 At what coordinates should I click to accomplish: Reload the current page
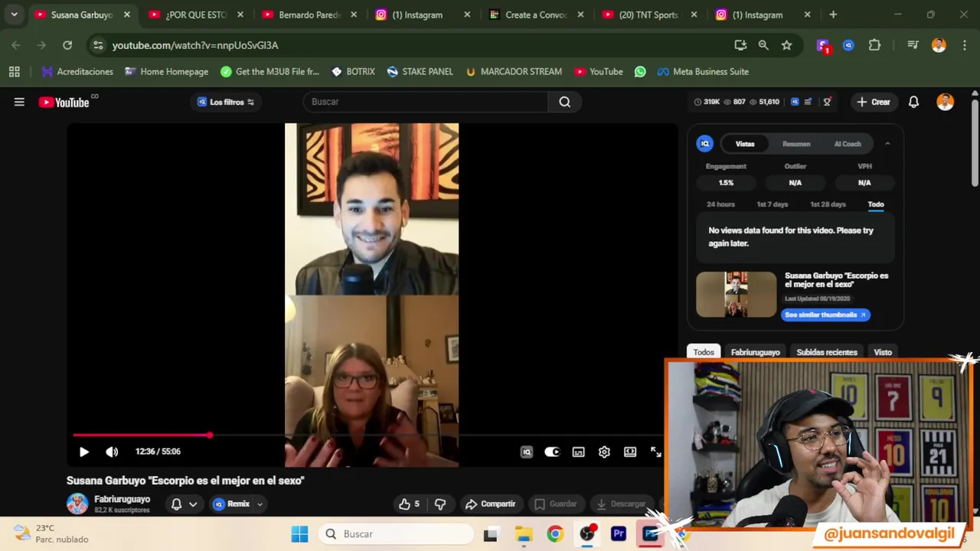pos(67,45)
